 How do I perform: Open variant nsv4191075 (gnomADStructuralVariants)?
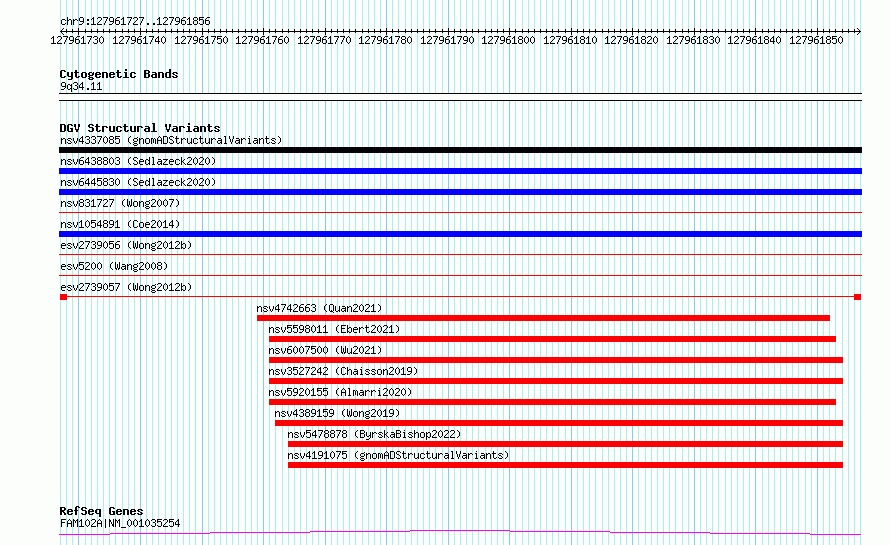pyautogui.click(x=398, y=455)
